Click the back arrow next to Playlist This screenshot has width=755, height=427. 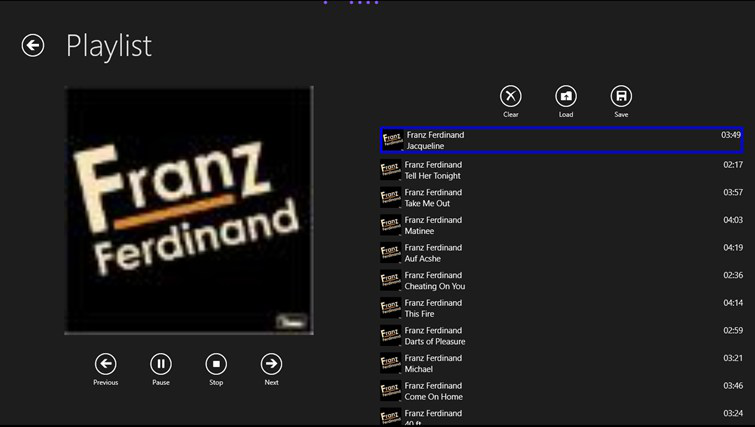click(x=33, y=45)
